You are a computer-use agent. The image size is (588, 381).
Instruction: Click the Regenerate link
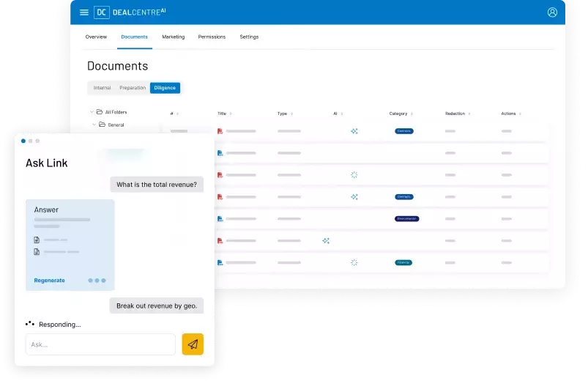(49, 280)
